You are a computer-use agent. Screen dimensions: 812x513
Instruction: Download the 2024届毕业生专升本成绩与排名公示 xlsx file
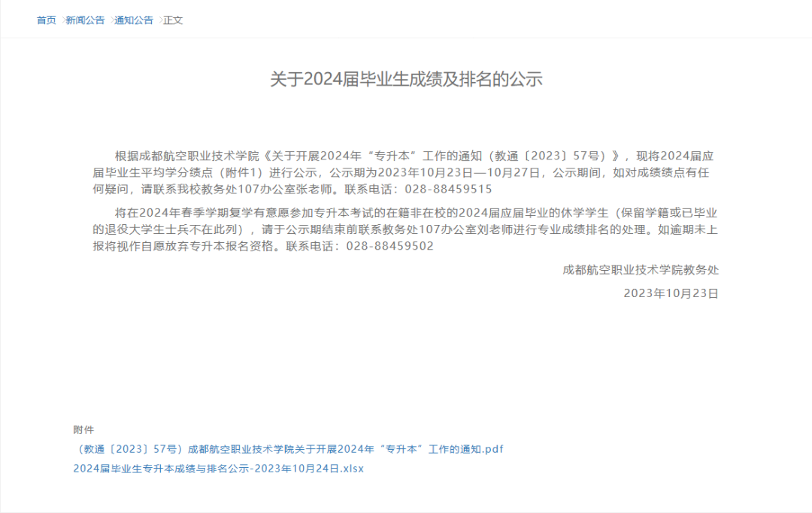point(218,469)
